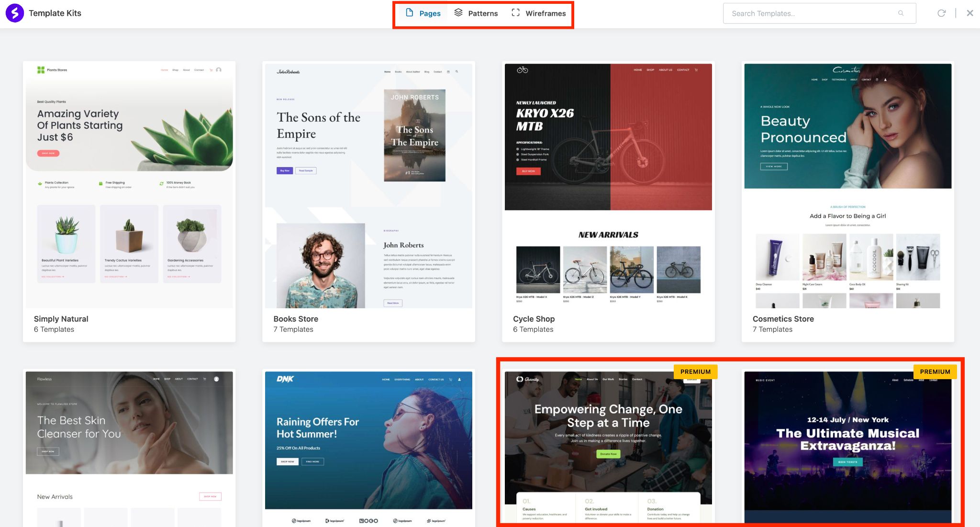
Task: Click the refresh/reload icon
Action: point(941,13)
